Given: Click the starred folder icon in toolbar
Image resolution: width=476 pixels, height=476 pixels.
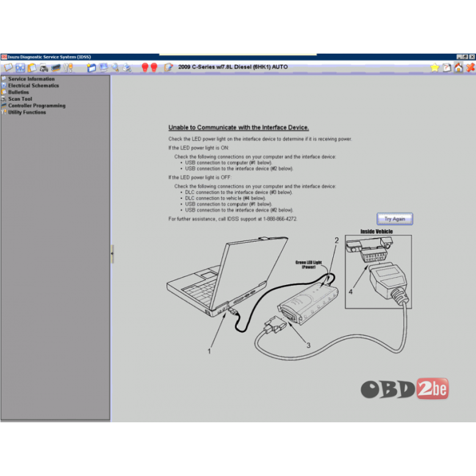Looking at the screenshot, I should coord(92,68).
